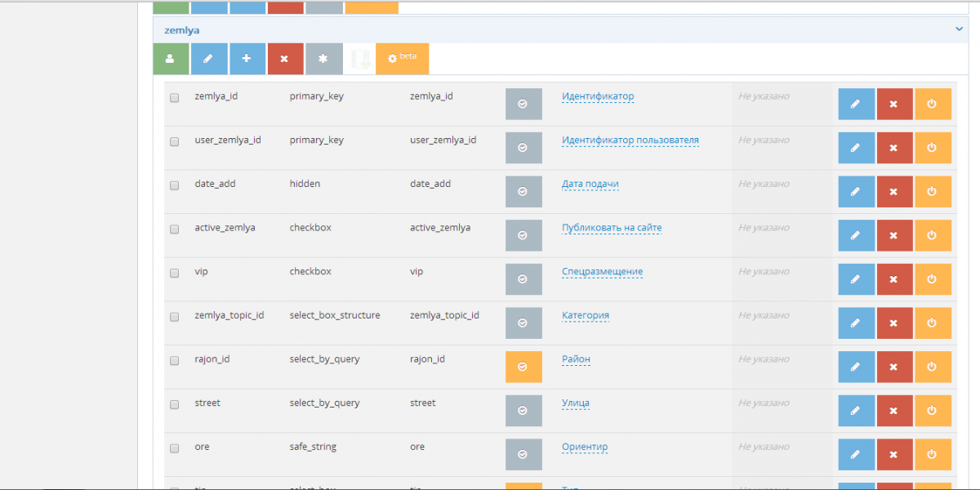Click the zemlya panel header title
The height and width of the screenshot is (490, 980).
tap(181, 30)
